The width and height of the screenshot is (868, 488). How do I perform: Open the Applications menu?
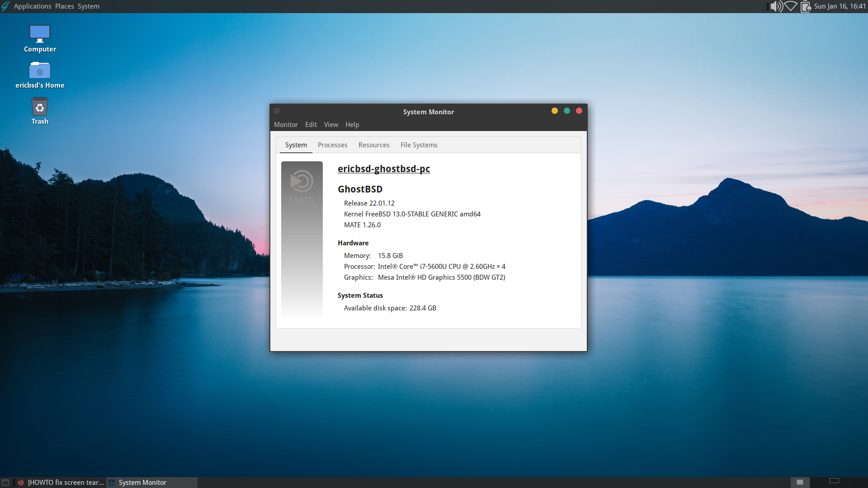tap(33, 6)
